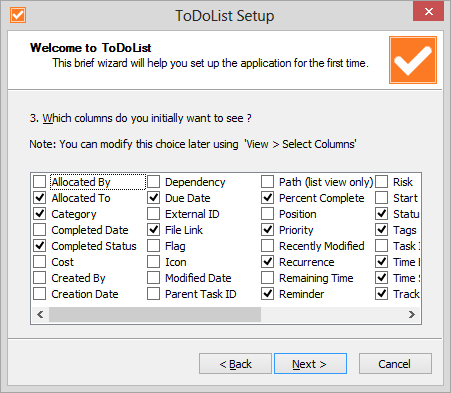Enable the Allocated By column

[x=40, y=182]
